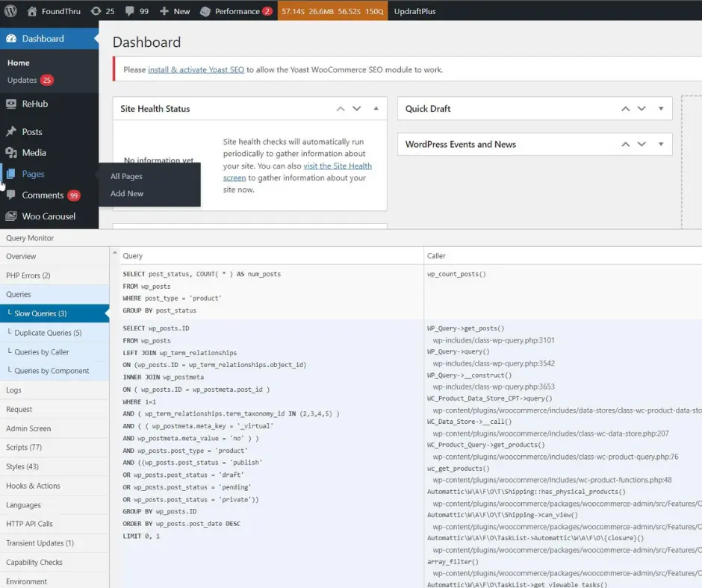Viewport: 702px width, 588px height.
Task: Move WordPress Events and News widget up
Action: [x=625, y=144]
